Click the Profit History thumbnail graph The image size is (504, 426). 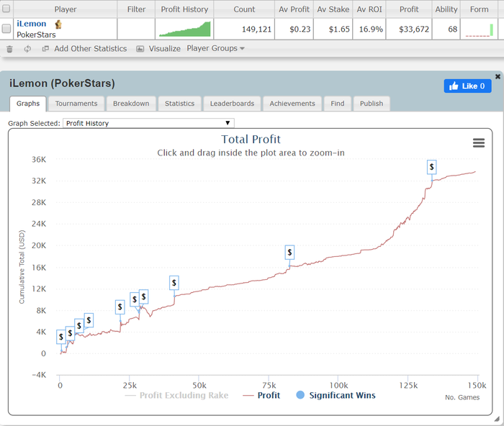coord(185,29)
